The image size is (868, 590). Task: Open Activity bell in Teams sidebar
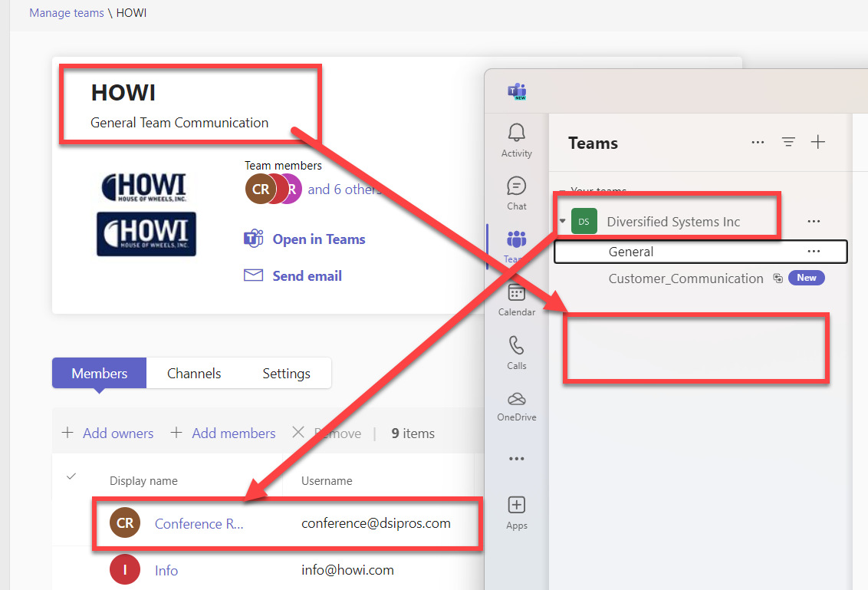pyautogui.click(x=517, y=140)
